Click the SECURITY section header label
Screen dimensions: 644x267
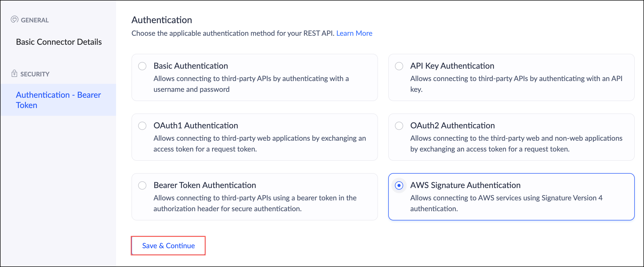[35, 74]
